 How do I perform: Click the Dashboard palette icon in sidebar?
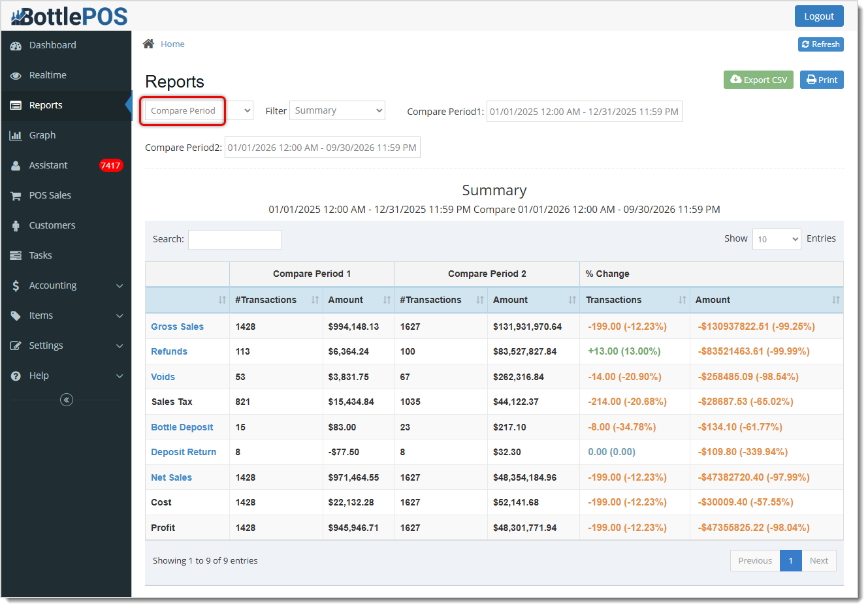pyautogui.click(x=16, y=46)
